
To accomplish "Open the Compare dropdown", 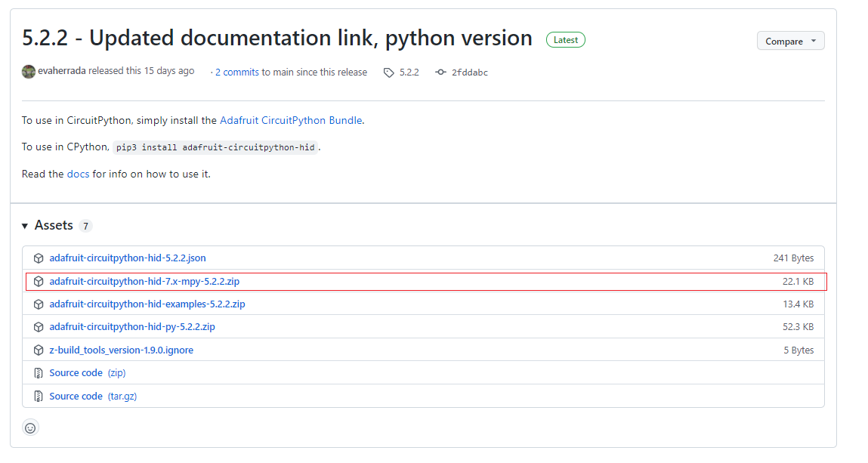I will click(790, 42).
